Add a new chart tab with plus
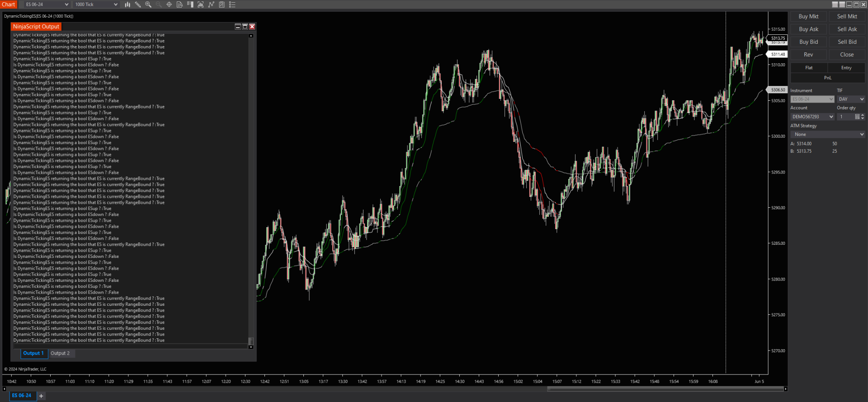Image resolution: width=868 pixels, height=402 pixels. click(41, 396)
